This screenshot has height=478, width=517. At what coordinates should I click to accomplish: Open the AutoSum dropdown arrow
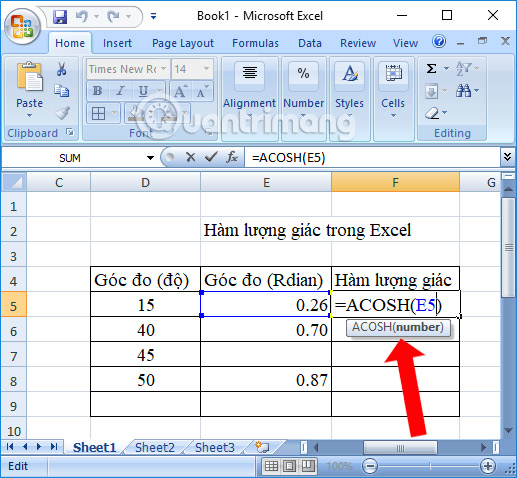tap(446, 69)
